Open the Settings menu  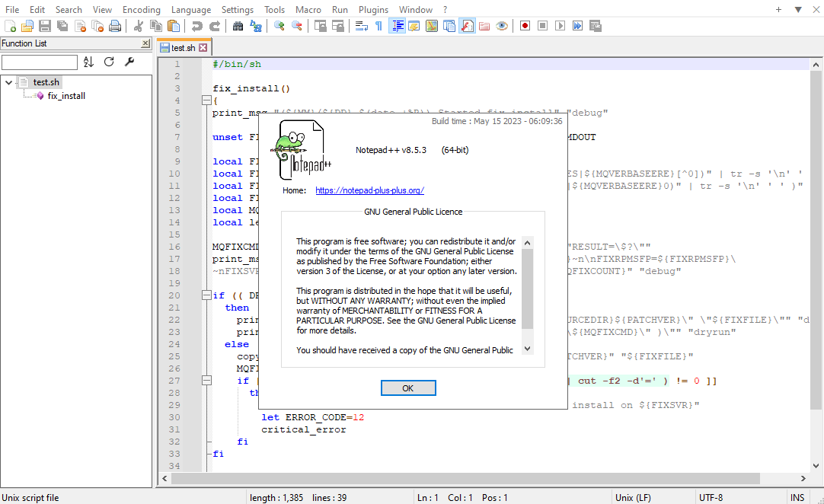(x=238, y=9)
